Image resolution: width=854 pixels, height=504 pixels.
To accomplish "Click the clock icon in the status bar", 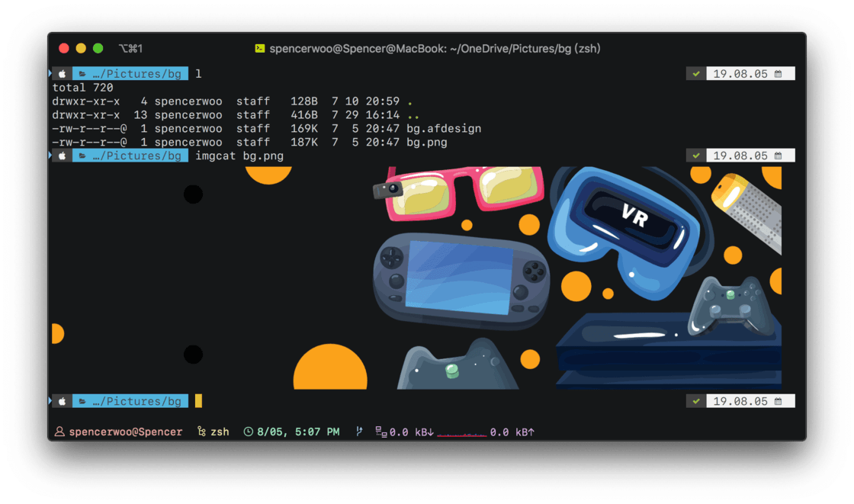I will [249, 432].
